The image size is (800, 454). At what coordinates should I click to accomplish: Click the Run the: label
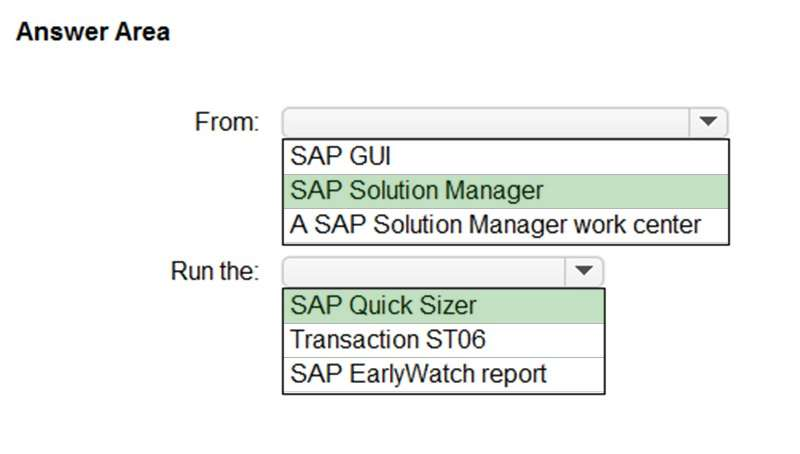coord(215,271)
